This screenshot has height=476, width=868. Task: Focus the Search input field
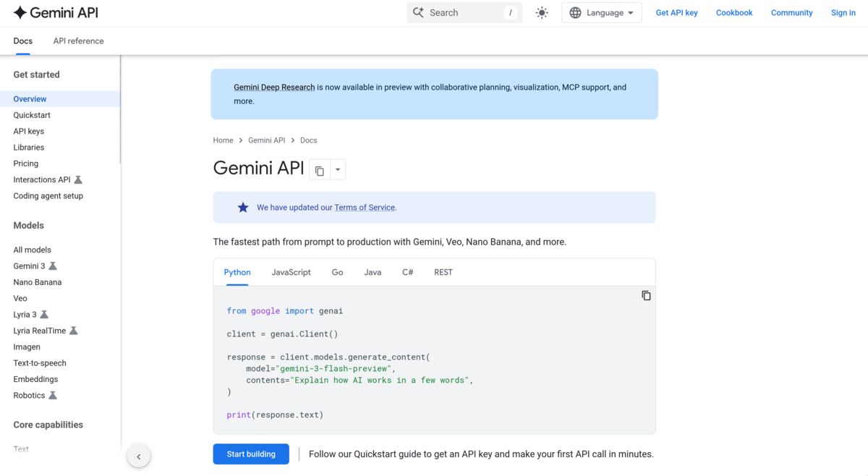tap(464, 12)
